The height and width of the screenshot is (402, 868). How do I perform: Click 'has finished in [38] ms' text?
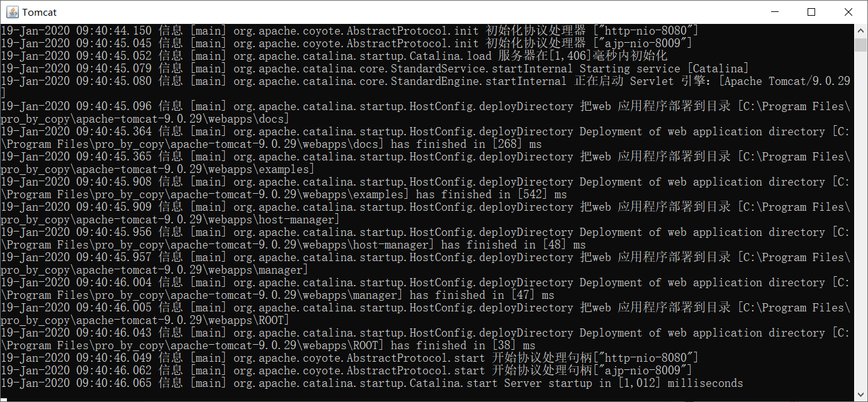[x=463, y=345]
